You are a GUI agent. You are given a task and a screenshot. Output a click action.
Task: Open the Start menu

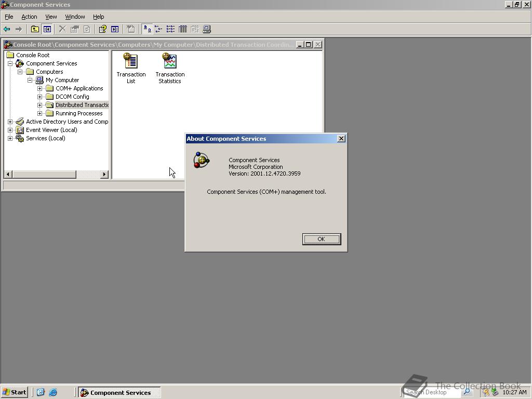pyautogui.click(x=14, y=392)
